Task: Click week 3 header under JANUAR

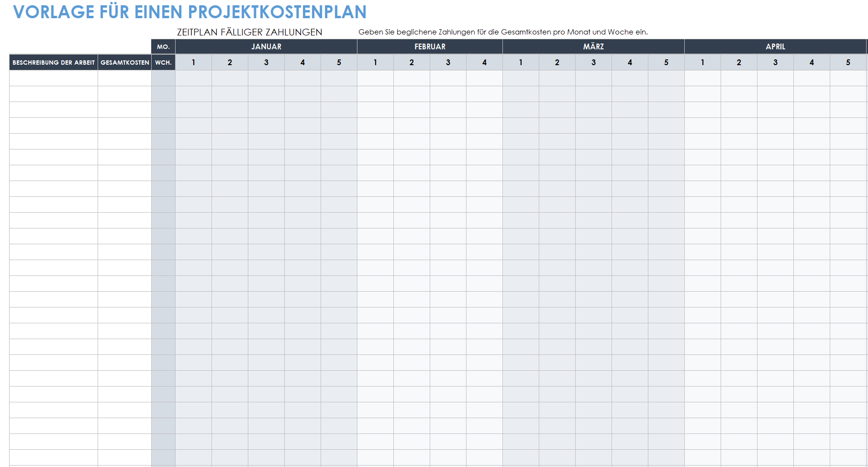Action: pos(266,62)
